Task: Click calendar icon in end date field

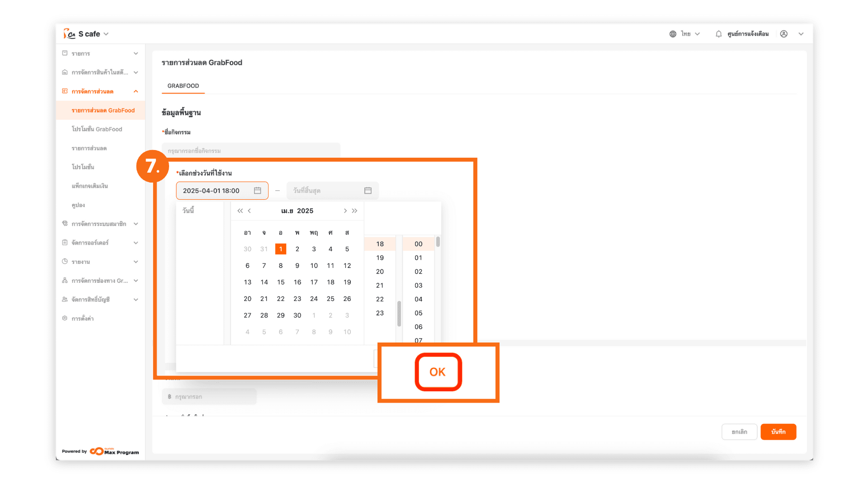Action: coord(368,191)
